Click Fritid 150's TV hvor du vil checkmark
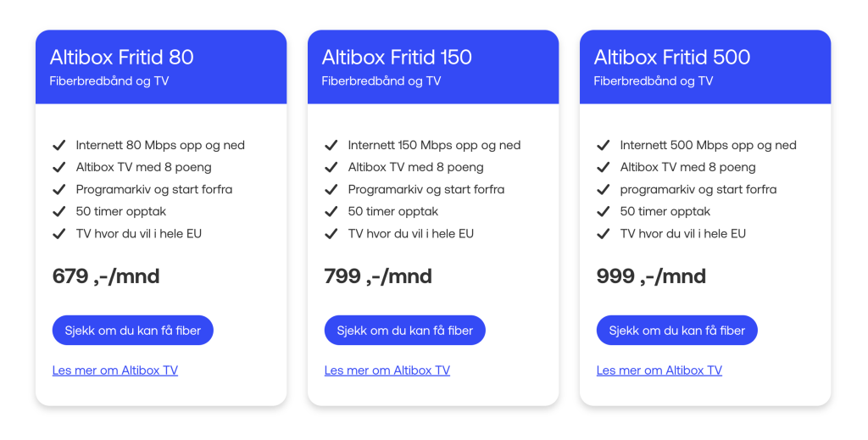 click(x=331, y=234)
